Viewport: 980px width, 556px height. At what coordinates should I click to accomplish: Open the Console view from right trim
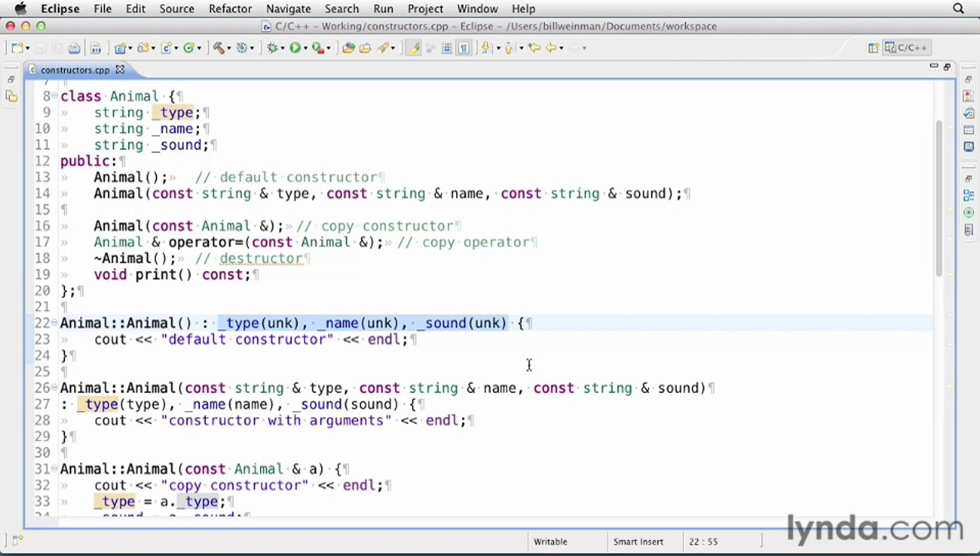[x=968, y=147]
